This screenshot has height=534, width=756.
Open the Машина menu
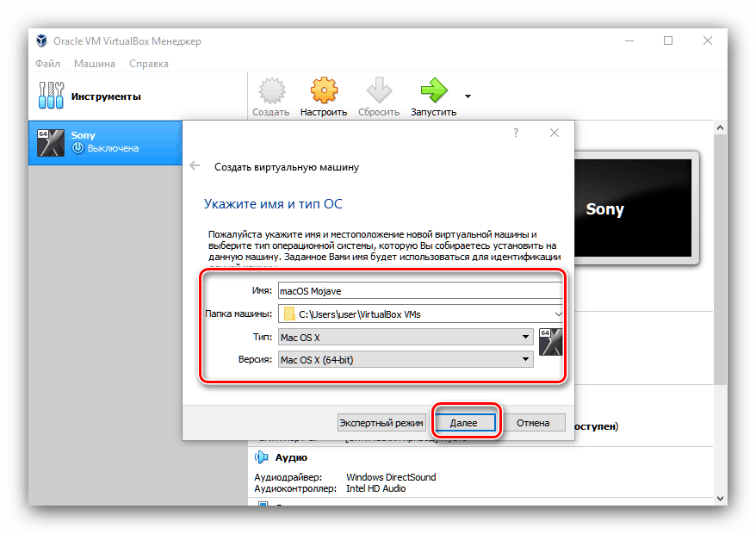pos(95,64)
